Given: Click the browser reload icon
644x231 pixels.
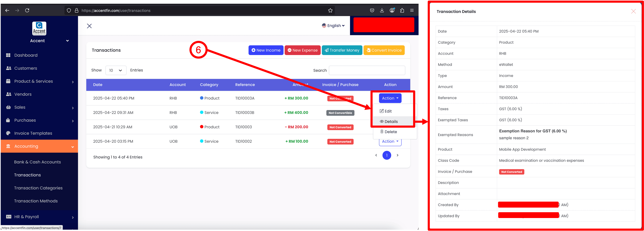Looking at the screenshot, I should 27,10.
